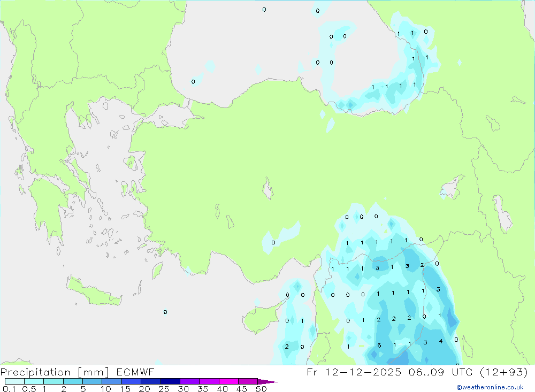This screenshot has height=392, width=535.
Task: Select the 20–25 mm legend color box
Action: pos(151,381)
